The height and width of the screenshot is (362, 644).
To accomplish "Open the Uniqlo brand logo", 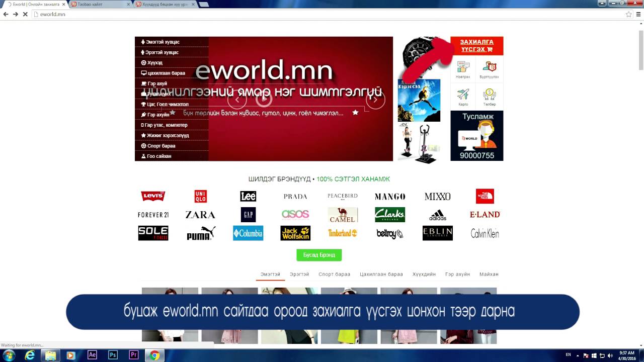I will coord(200,196).
